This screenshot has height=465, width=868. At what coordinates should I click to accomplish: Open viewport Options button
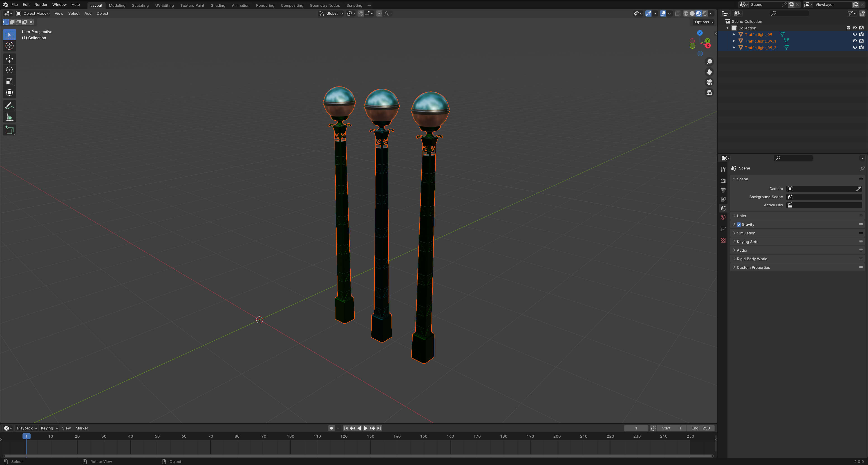click(704, 22)
